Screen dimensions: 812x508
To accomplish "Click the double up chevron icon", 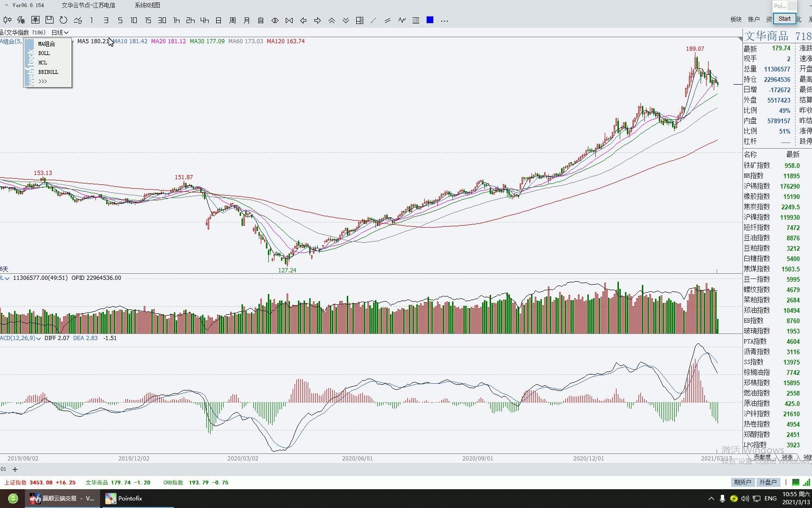I will [x=331, y=20].
